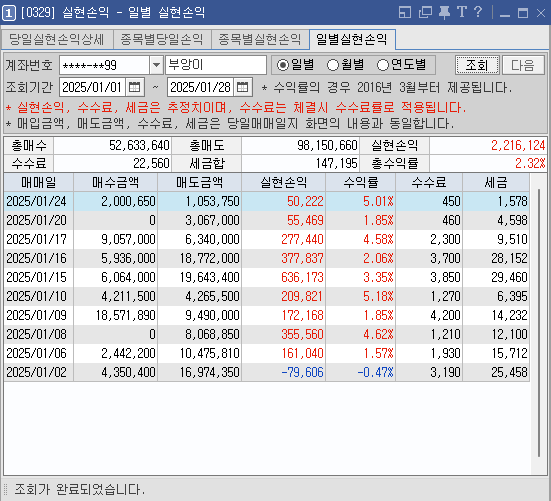The height and width of the screenshot is (501, 551).
Task: Switch to the 당일실현손익상세 tab
Action: [57, 39]
